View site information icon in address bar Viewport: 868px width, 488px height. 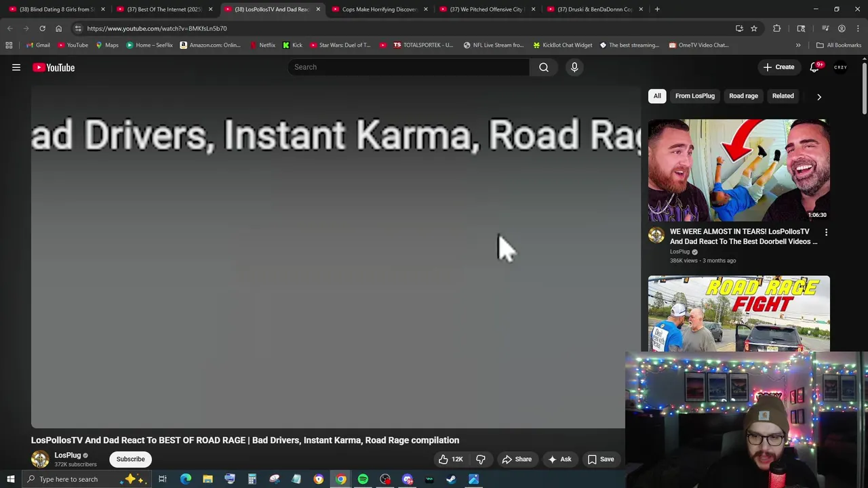click(78, 28)
